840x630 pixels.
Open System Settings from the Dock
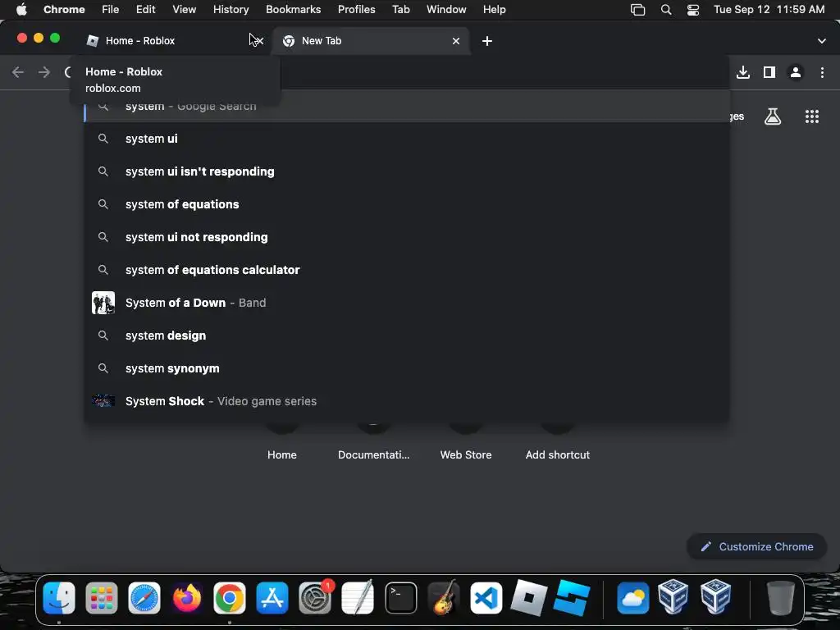pos(315,597)
